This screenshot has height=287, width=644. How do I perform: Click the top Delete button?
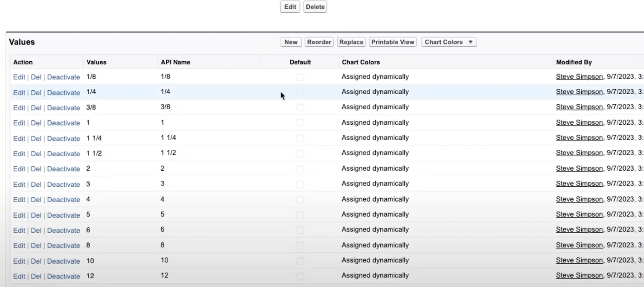pyautogui.click(x=315, y=7)
